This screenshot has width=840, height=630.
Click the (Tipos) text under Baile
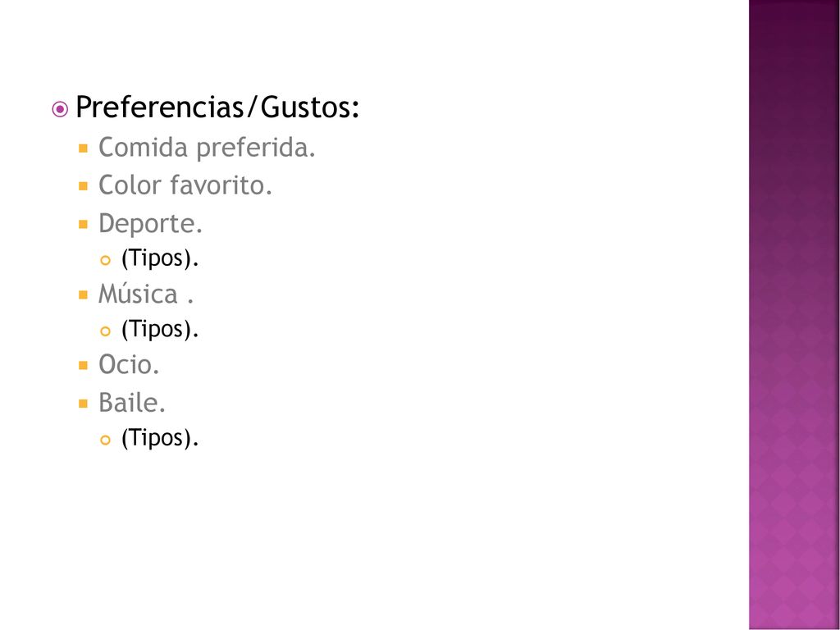pyautogui.click(x=160, y=438)
